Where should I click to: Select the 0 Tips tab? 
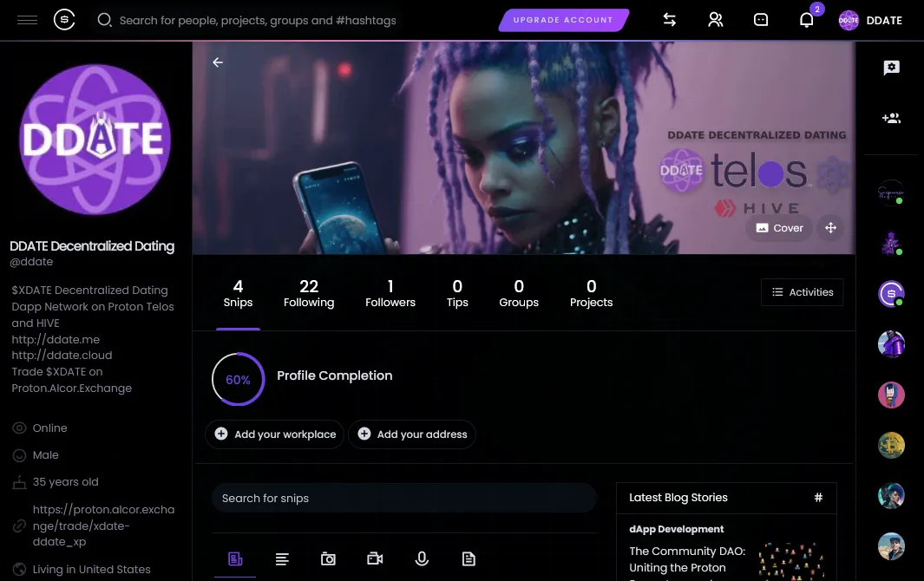pos(457,293)
